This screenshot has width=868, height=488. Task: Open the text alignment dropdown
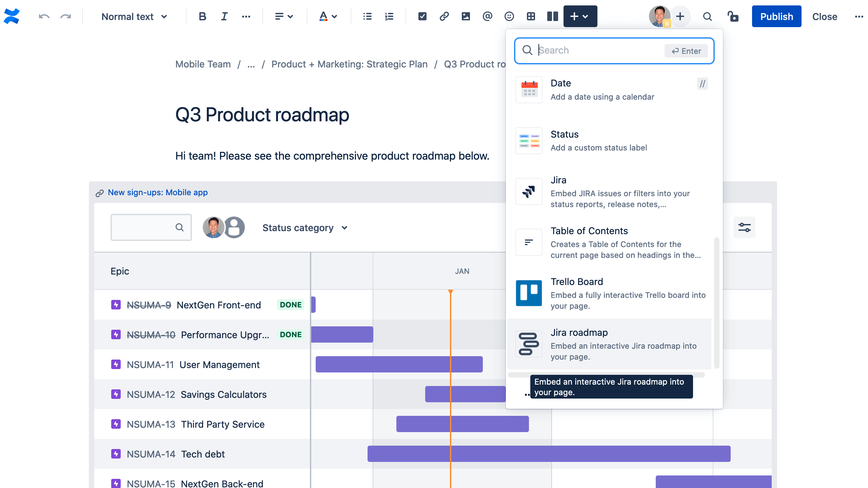click(x=283, y=16)
